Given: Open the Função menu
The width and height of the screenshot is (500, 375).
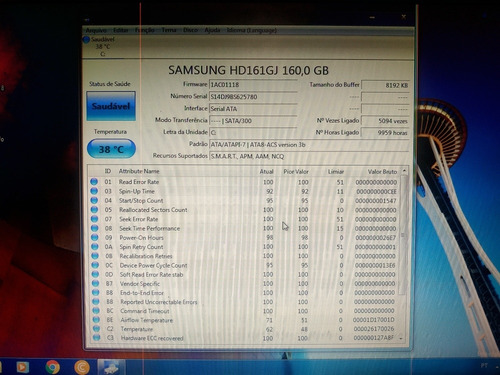Looking at the screenshot, I should 145,30.
